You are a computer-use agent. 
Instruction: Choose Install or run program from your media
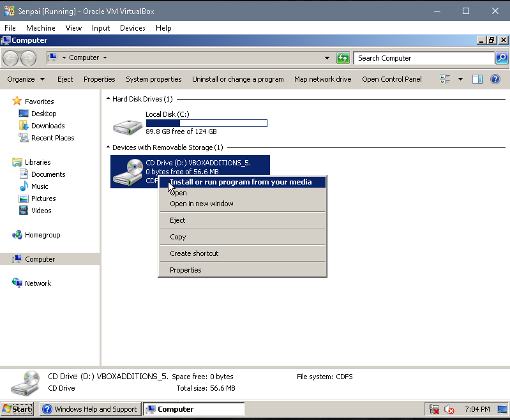coord(243,182)
